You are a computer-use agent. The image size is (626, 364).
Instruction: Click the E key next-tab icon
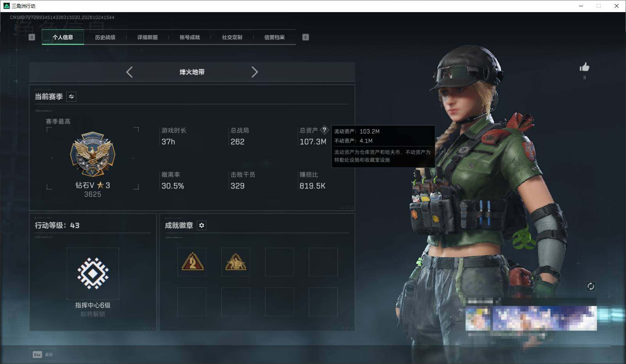click(306, 37)
